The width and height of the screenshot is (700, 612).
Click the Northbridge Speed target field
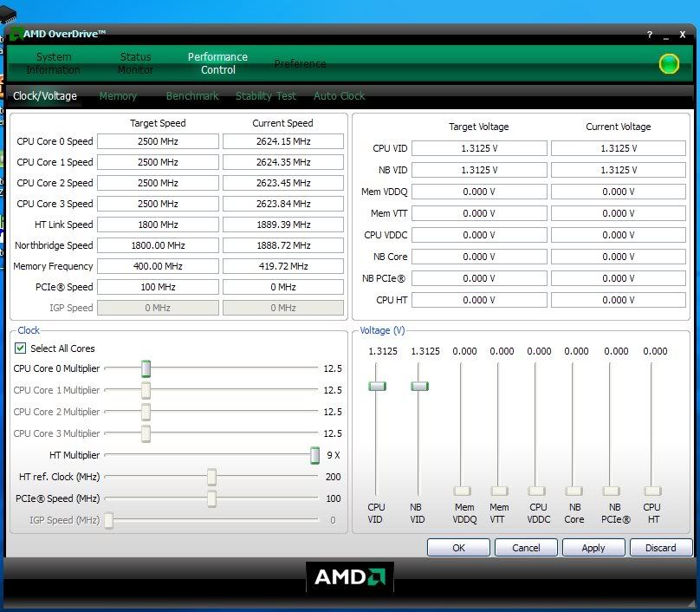(158, 245)
